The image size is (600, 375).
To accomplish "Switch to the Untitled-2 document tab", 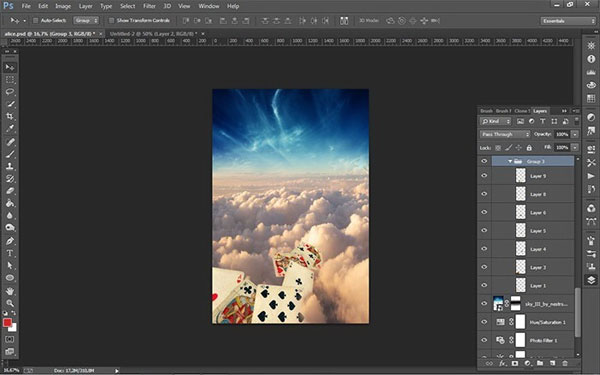I will pos(153,34).
